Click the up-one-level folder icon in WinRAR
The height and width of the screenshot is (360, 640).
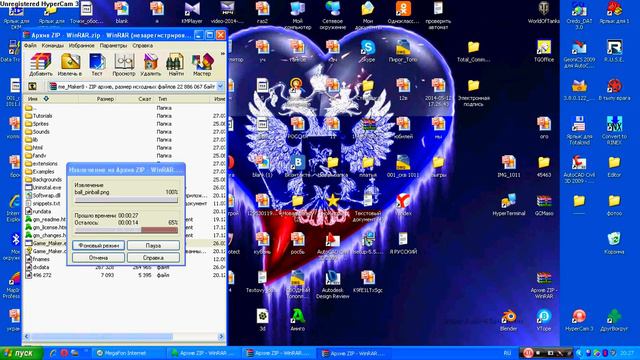click(32, 86)
